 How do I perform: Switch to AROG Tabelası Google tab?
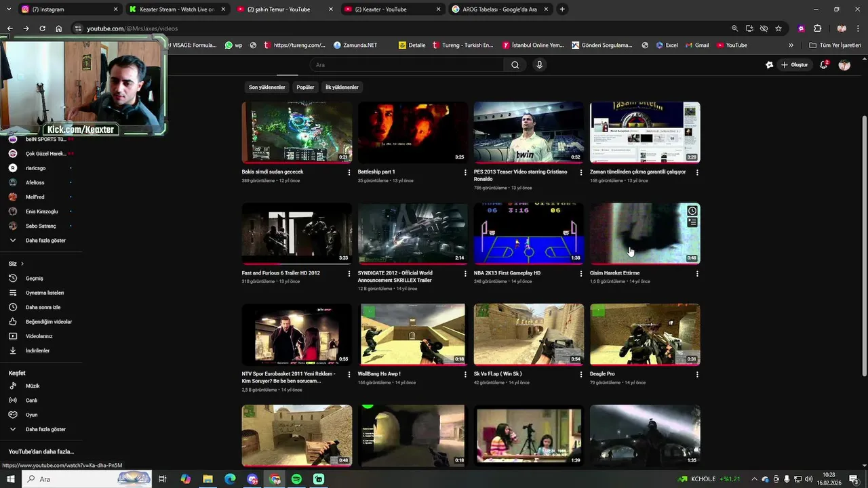[500, 9]
